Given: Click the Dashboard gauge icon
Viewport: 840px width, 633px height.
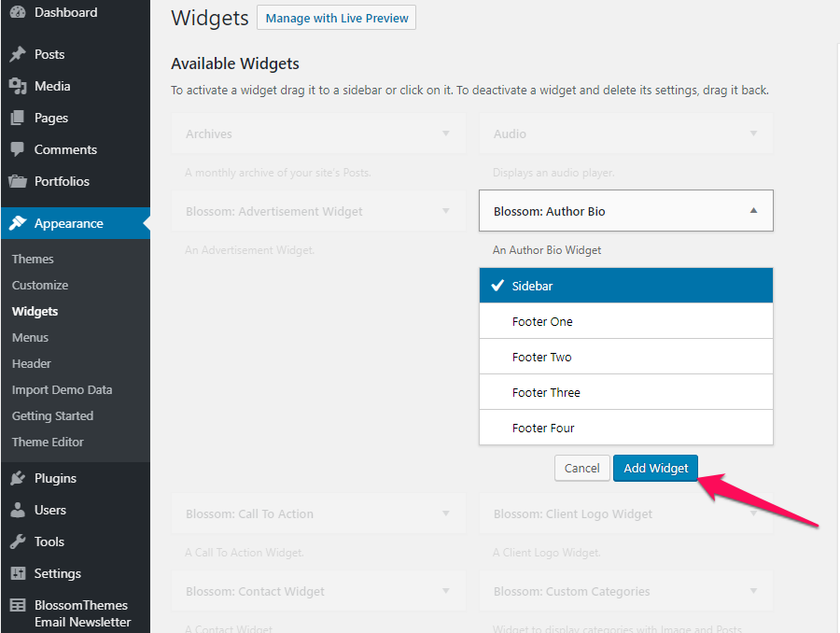Looking at the screenshot, I should (x=18, y=12).
